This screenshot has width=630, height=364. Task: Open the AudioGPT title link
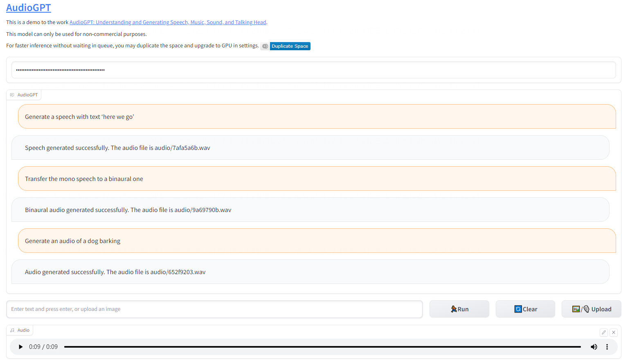coord(29,8)
